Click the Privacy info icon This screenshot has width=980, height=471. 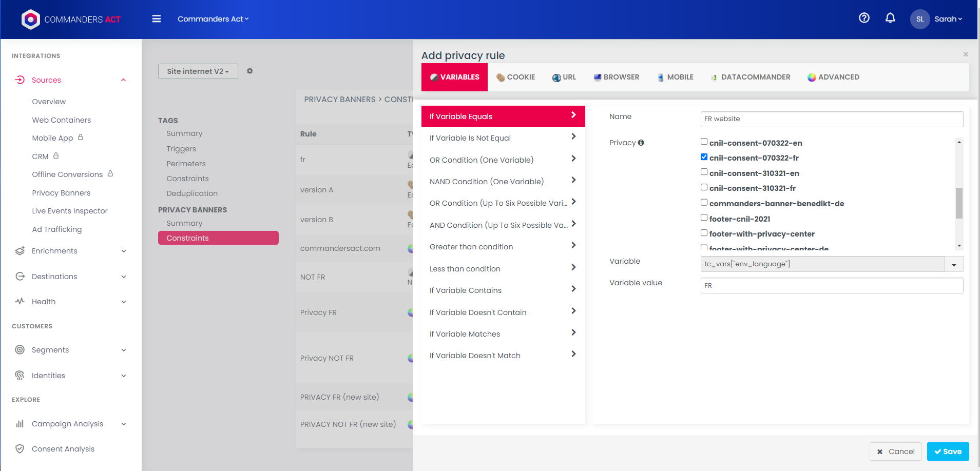[641, 143]
